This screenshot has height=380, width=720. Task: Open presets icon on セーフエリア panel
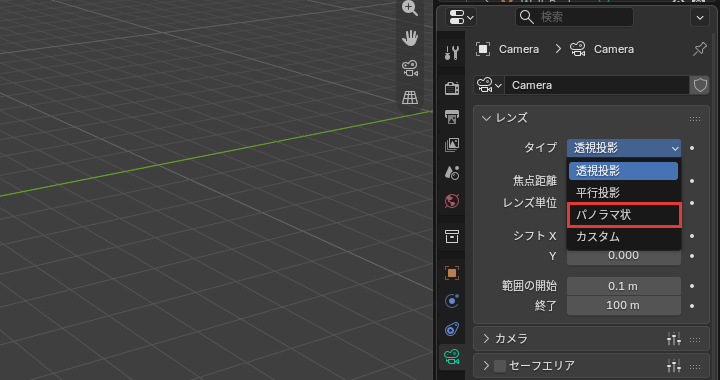pyautogui.click(x=674, y=366)
